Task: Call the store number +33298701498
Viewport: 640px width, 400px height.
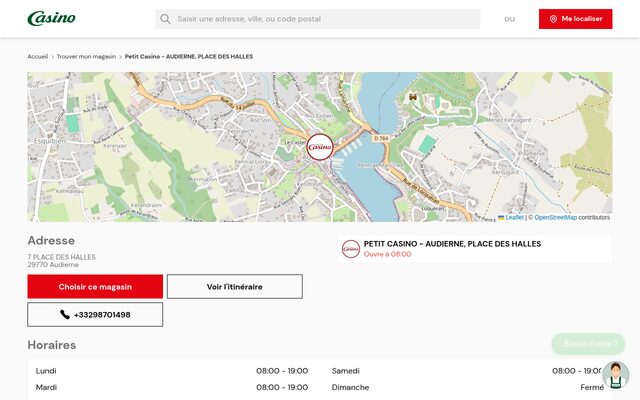Action: (95, 314)
